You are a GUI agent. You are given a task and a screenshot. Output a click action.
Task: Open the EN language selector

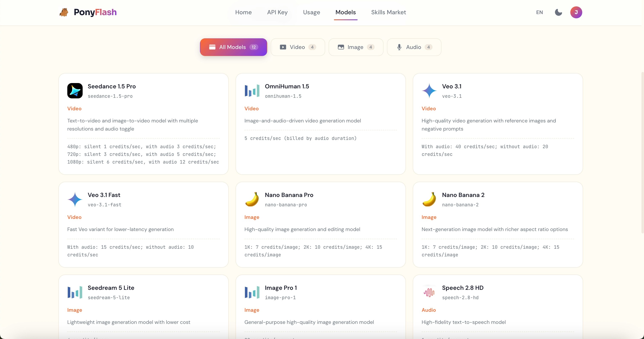pos(539,12)
